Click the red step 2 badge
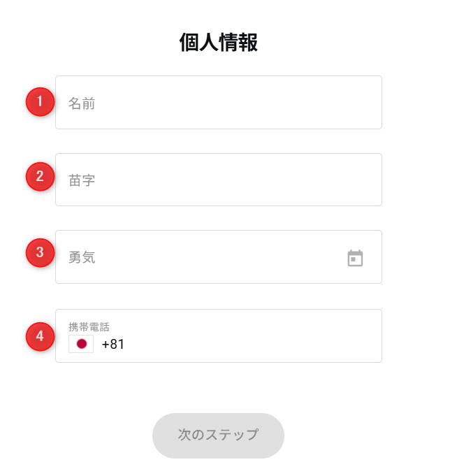Image resolution: width=464 pixels, height=476 pixels. click(x=40, y=176)
